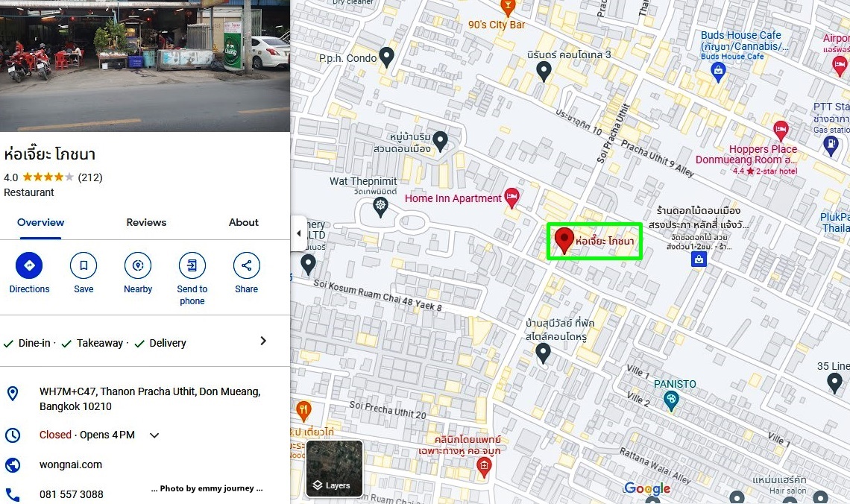Open the wongnai.com website link
Viewport: 850px width, 504px height.
click(71, 464)
